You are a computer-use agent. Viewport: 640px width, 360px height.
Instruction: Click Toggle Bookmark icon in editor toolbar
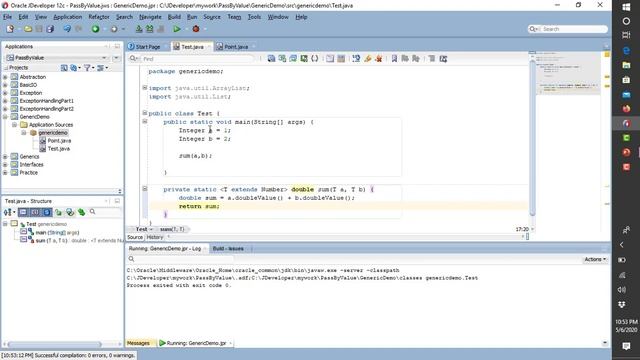[394, 59]
